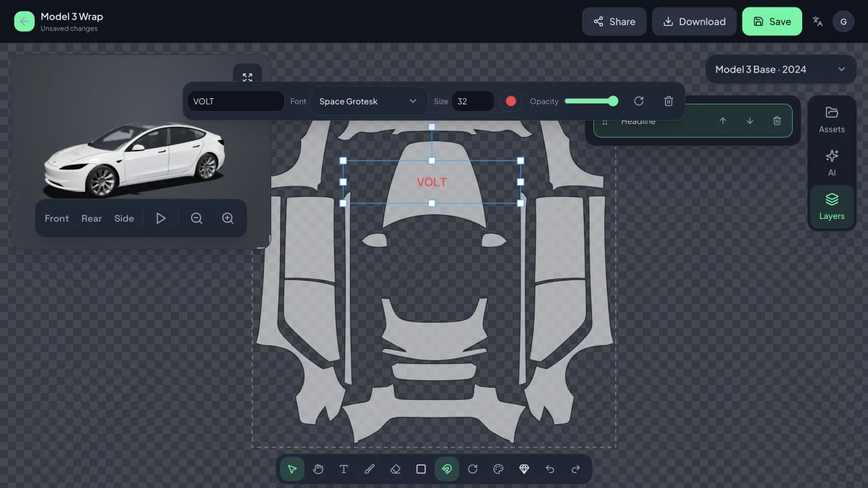Screen dimensions: 868x488
Task: Open the Layers panel
Action: pyautogui.click(x=832, y=207)
